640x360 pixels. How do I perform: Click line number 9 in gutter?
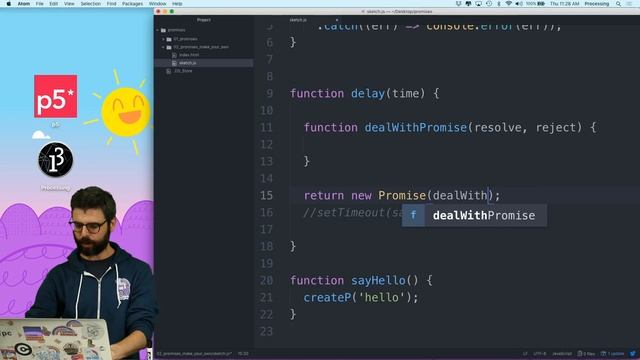pos(270,93)
